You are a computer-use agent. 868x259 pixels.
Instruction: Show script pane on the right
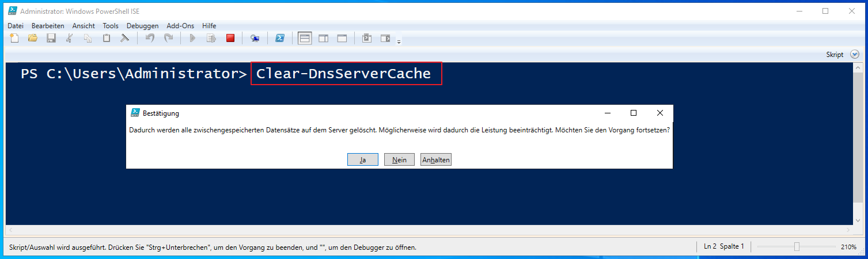[324, 39]
